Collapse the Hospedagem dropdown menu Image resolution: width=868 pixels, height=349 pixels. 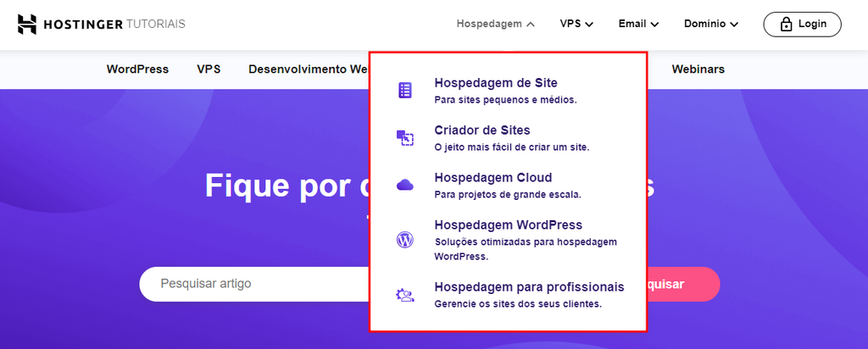pyautogui.click(x=495, y=25)
